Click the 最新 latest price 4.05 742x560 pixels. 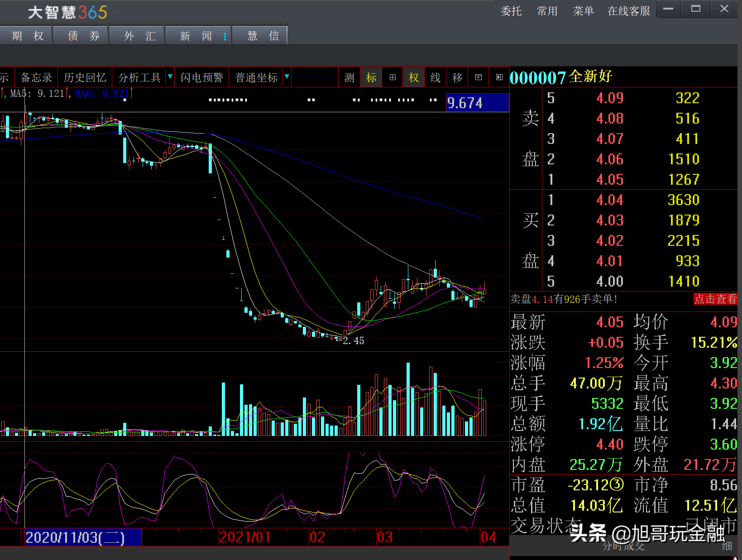tap(610, 322)
